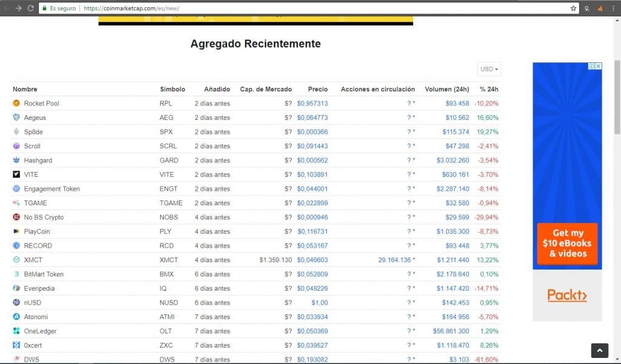Image resolution: width=621 pixels, height=364 pixels.
Task: Click the browser address bar URL
Action: 131,8
